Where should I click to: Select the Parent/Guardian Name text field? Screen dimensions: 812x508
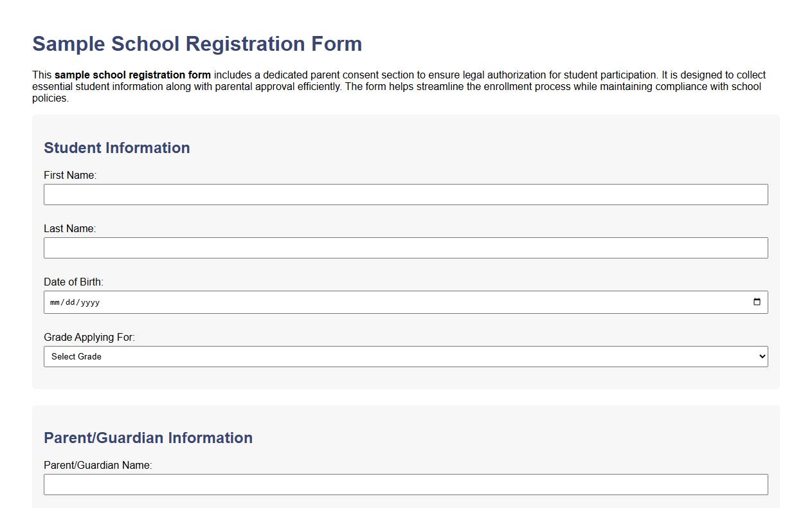[405, 484]
